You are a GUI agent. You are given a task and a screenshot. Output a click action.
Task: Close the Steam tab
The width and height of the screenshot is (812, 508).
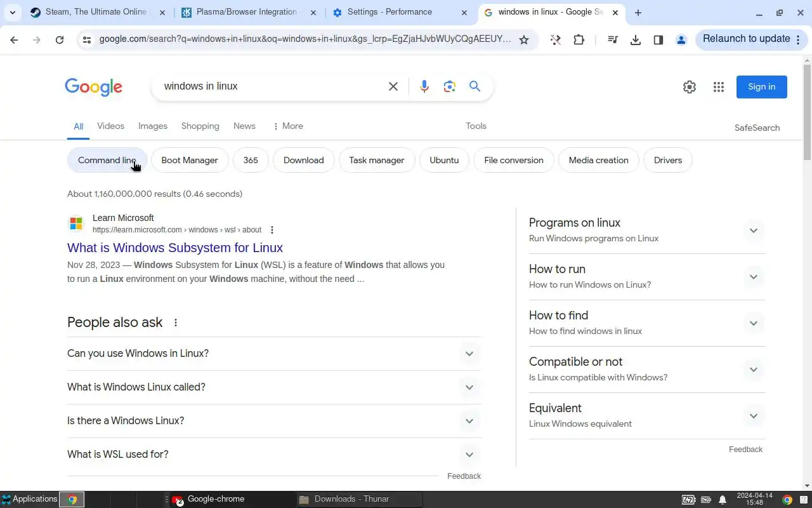click(162, 12)
